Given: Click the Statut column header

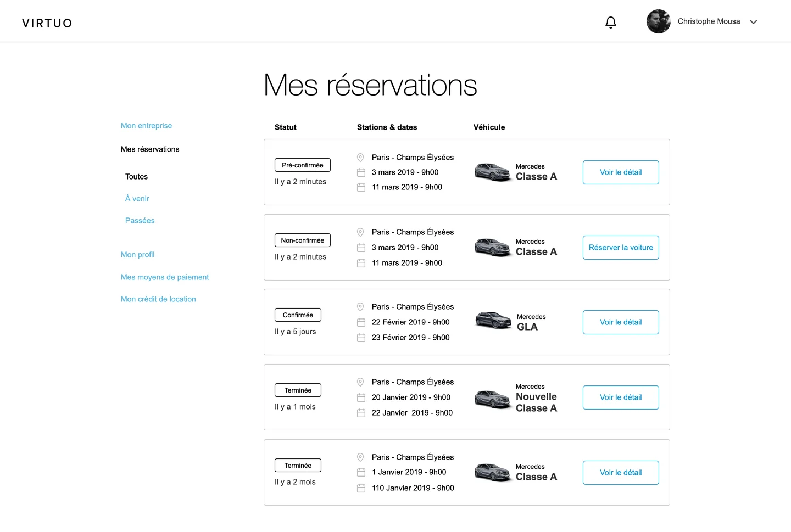Looking at the screenshot, I should (286, 127).
